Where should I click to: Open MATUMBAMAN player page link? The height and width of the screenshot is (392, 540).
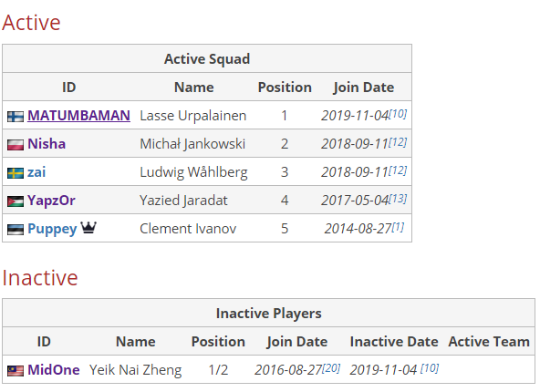pos(78,115)
